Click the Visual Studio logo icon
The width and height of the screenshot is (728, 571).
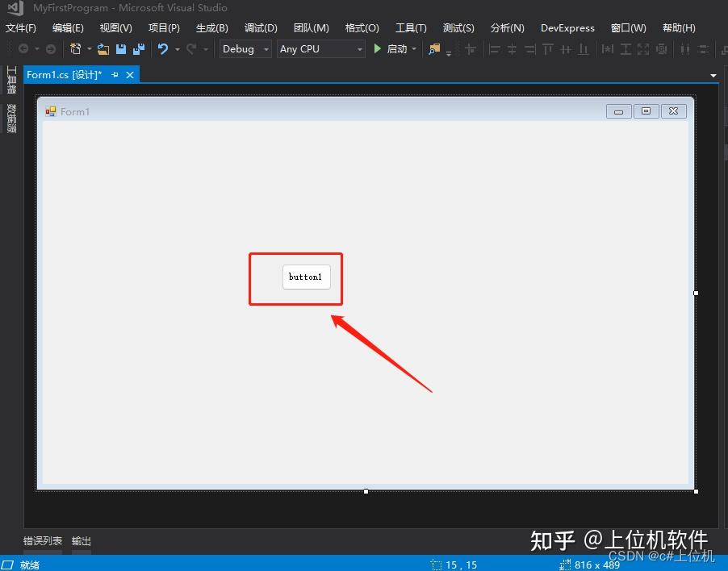[x=15, y=8]
